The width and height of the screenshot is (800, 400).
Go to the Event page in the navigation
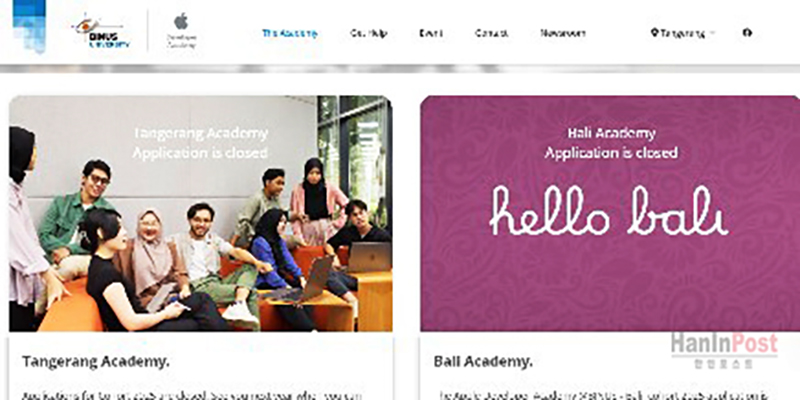click(x=431, y=33)
